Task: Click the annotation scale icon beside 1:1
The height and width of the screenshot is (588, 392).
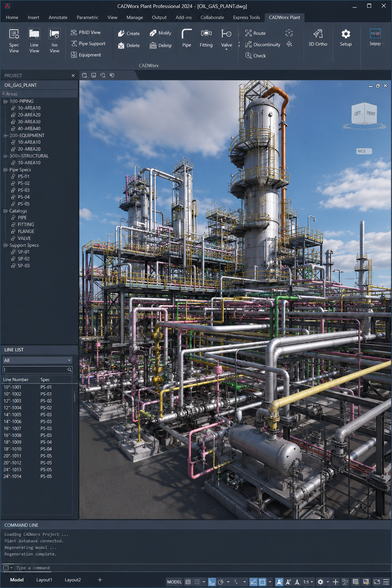Action: [297, 582]
